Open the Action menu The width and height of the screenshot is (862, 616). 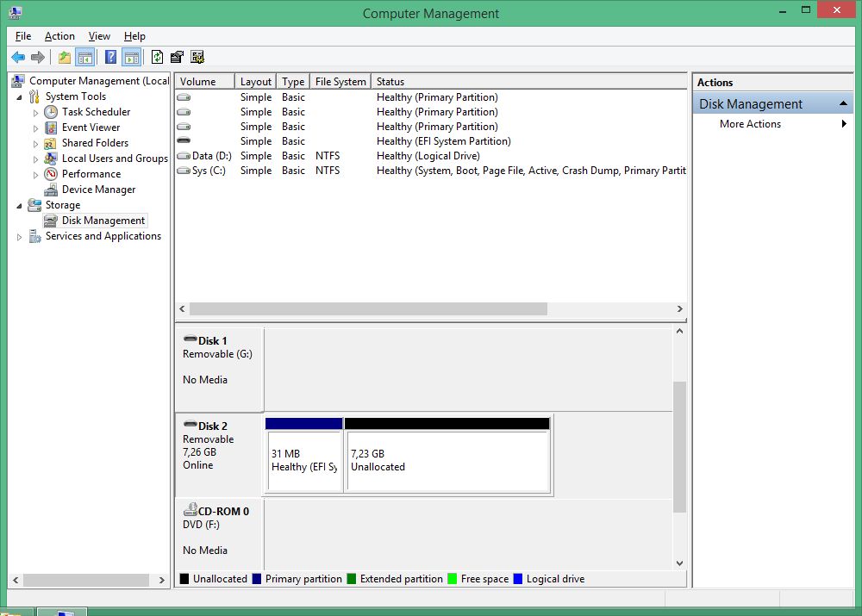point(59,36)
